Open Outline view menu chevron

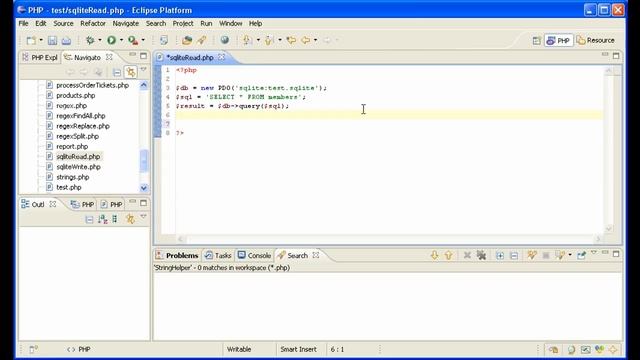click(143, 216)
